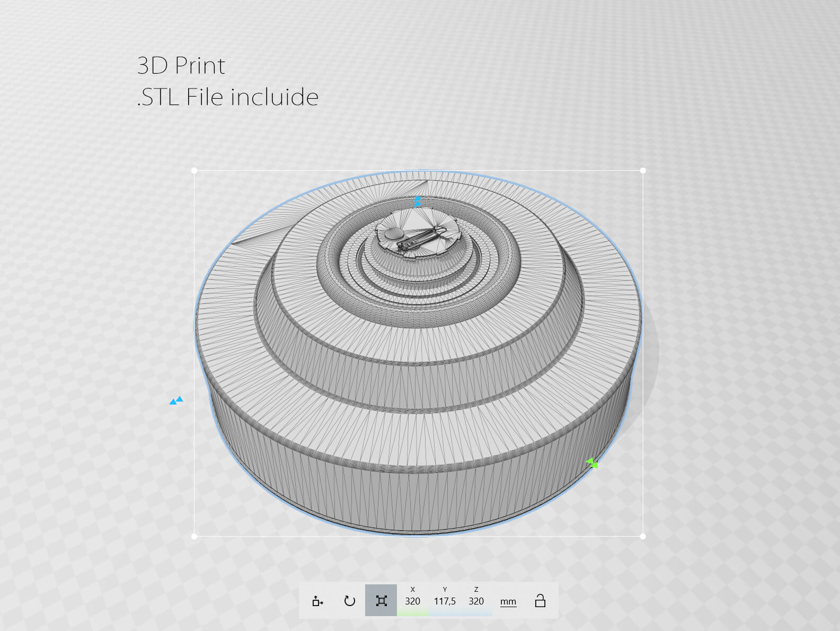Click the small mechanism on top of model
The width and height of the screenshot is (840, 631).
click(418, 240)
